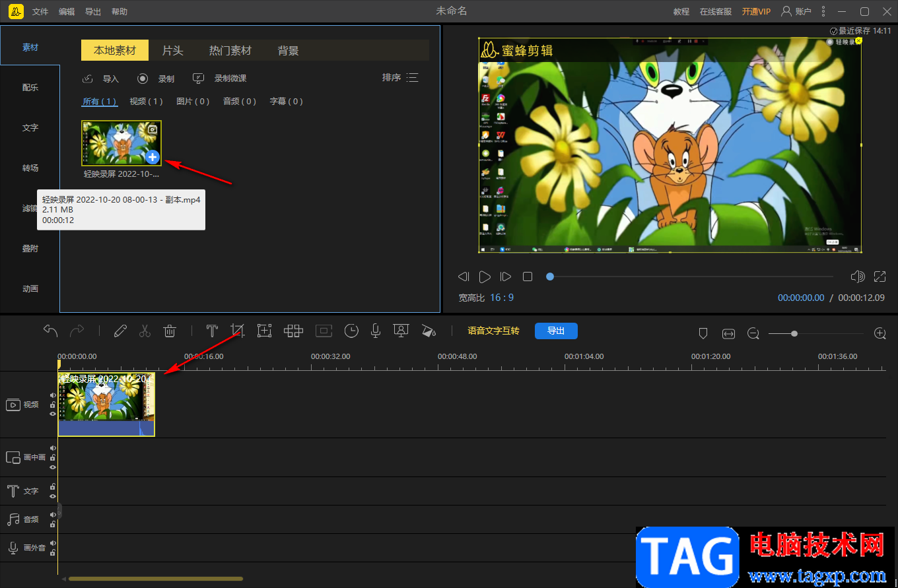Screen dimensions: 898x588
Task: Lock the 画外音 track
Action: point(53,552)
